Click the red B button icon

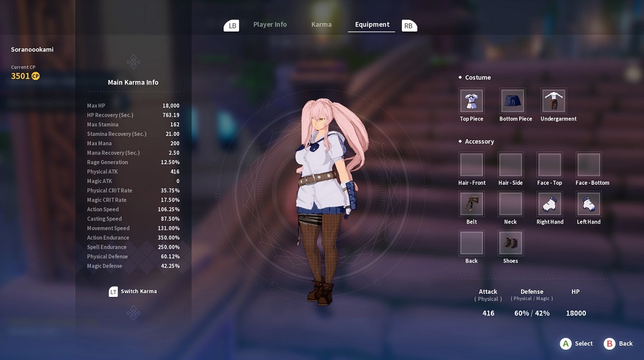click(609, 344)
